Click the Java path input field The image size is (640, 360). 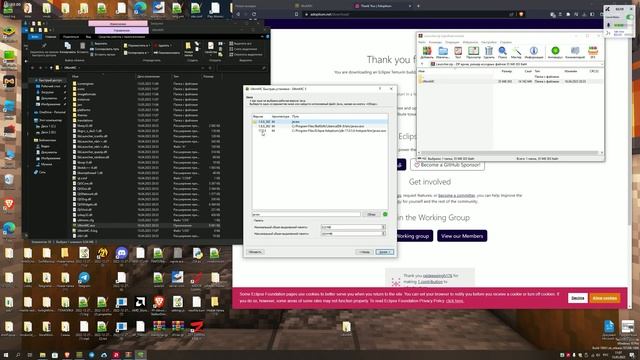306,214
